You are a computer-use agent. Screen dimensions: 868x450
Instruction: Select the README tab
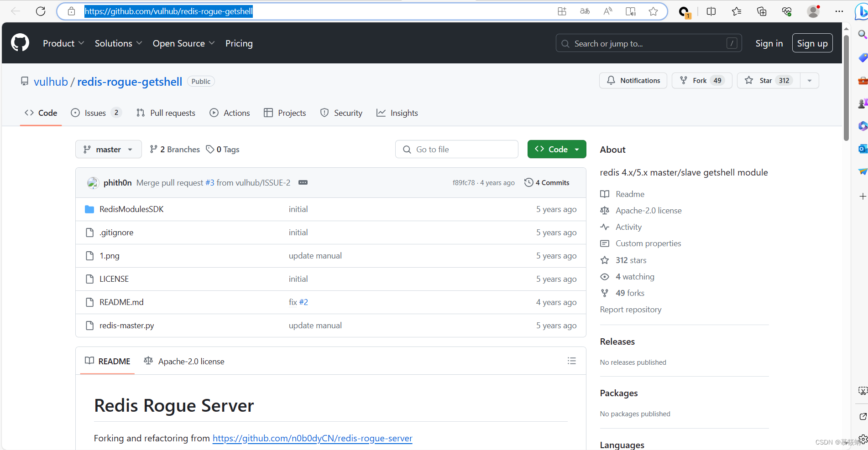[x=108, y=361]
